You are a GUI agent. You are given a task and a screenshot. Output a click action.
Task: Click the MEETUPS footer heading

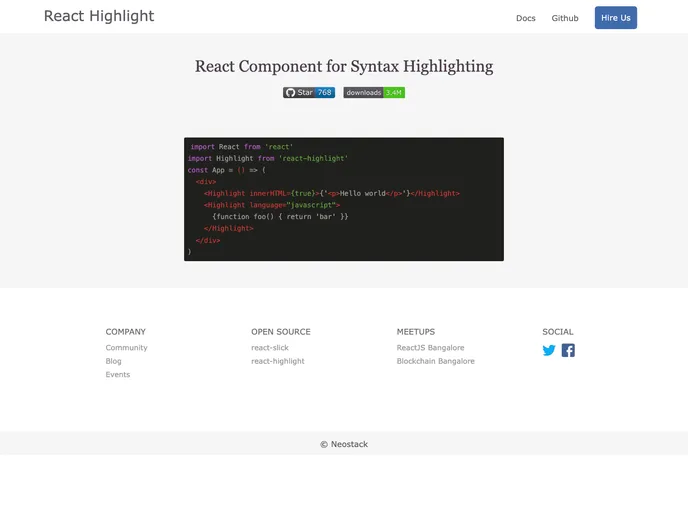pyautogui.click(x=416, y=332)
